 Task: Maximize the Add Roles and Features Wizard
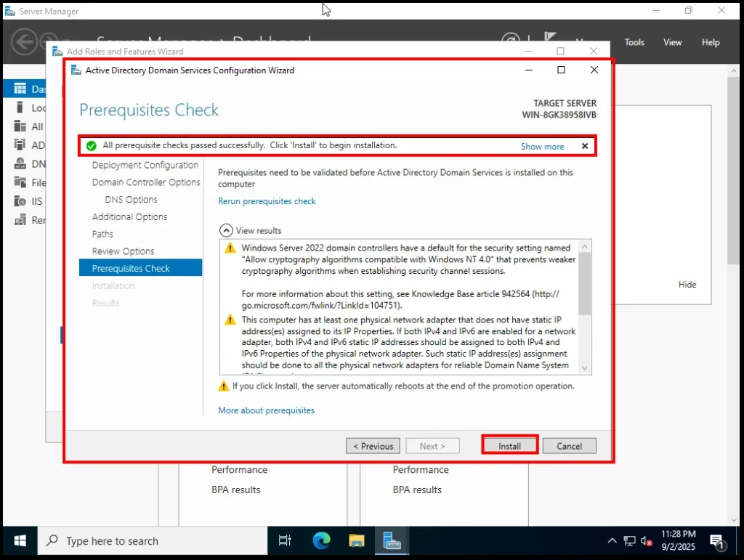560,52
